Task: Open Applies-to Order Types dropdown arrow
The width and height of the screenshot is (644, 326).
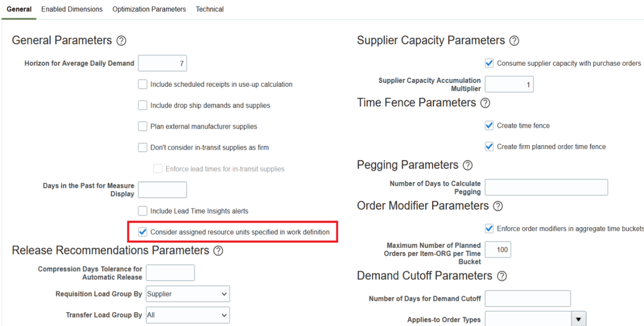Action: pyautogui.click(x=579, y=320)
